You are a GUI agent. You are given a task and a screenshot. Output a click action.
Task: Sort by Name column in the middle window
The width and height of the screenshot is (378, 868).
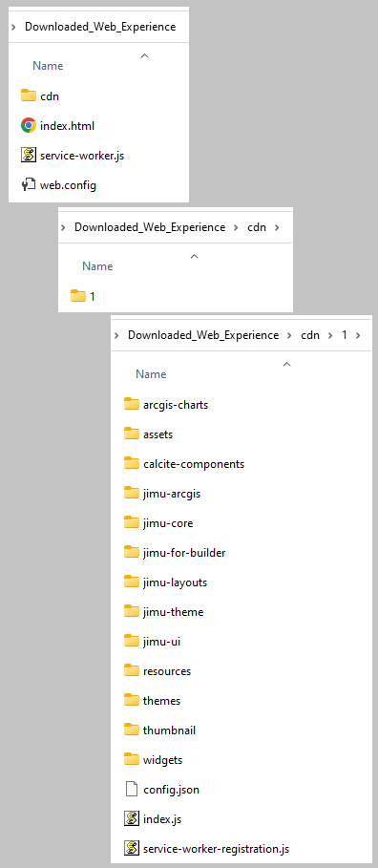97,265
